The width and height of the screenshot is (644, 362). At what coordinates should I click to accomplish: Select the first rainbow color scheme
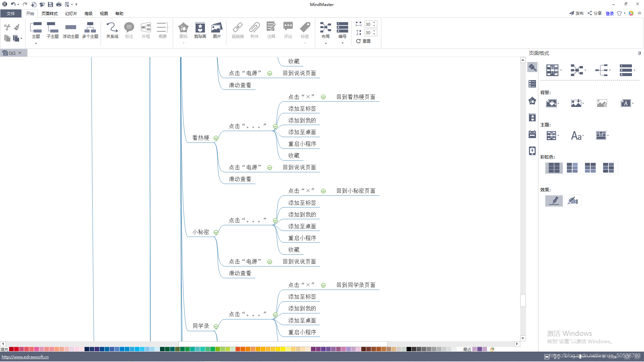coord(554,168)
